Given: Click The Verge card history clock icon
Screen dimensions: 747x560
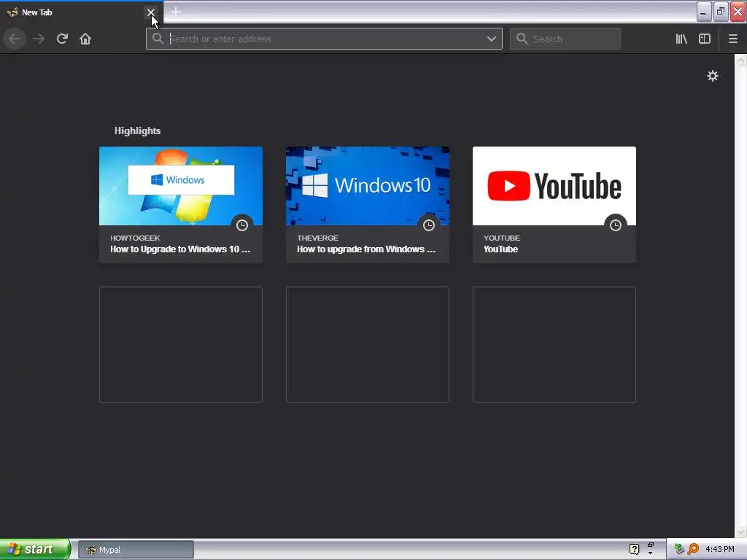Looking at the screenshot, I should click(429, 225).
